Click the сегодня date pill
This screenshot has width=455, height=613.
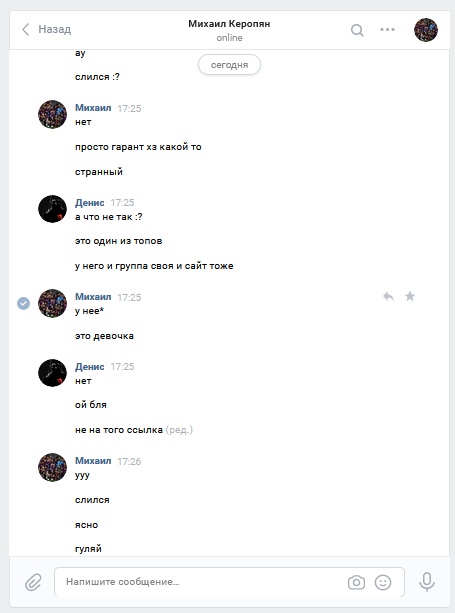click(229, 65)
